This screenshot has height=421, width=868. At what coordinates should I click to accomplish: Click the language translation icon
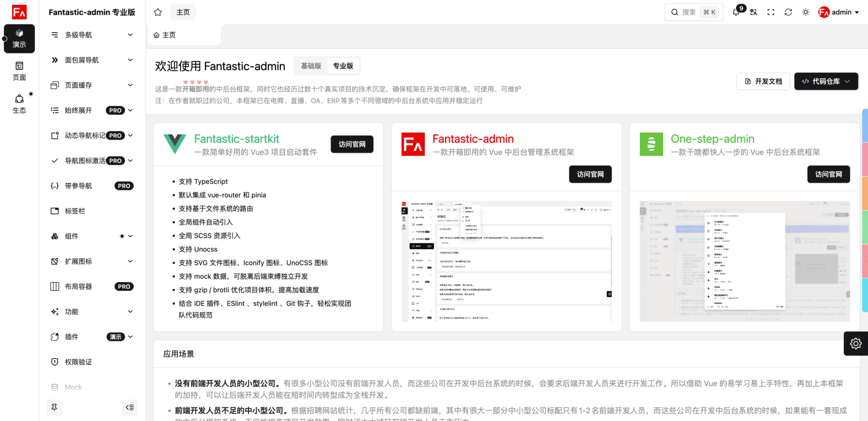click(754, 12)
